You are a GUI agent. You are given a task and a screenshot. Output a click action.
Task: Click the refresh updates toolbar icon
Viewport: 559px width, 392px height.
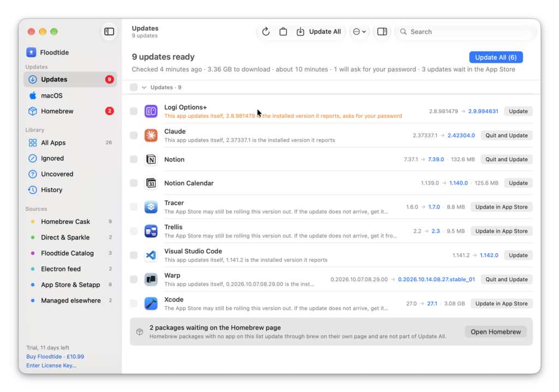(266, 32)
